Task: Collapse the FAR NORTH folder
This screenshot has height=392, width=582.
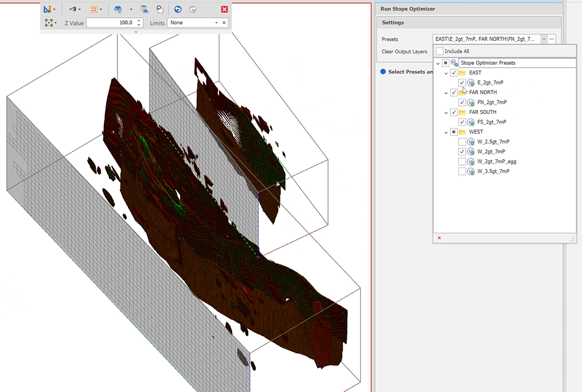Action: pos(446,93)
